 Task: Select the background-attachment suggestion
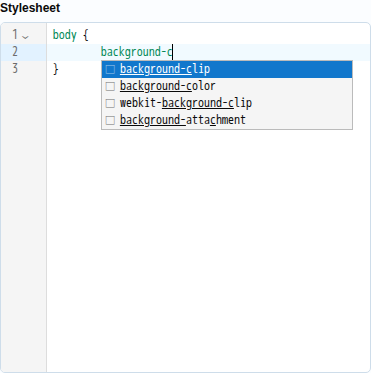[227, 120]
